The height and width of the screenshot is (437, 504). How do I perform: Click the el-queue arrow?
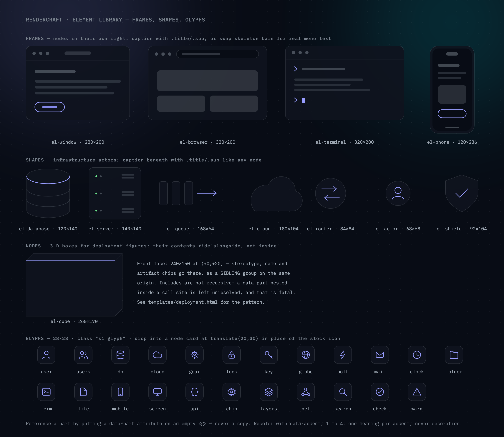point(207,193)
